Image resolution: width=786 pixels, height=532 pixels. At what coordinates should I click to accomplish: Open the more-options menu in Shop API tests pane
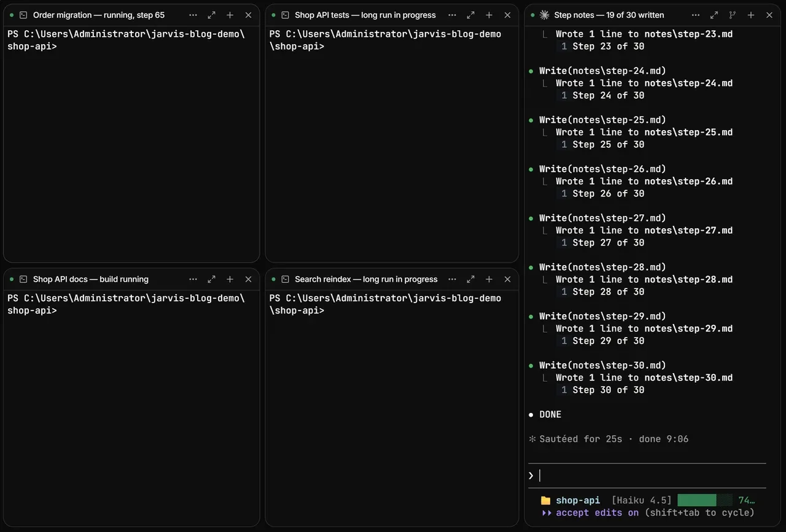(452, 15)
